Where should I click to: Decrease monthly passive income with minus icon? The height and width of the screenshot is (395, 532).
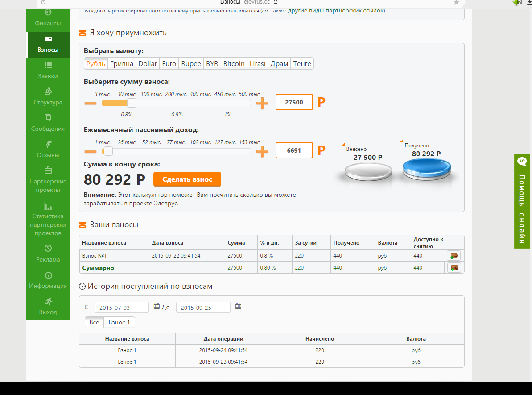click(x=90, y=151)
